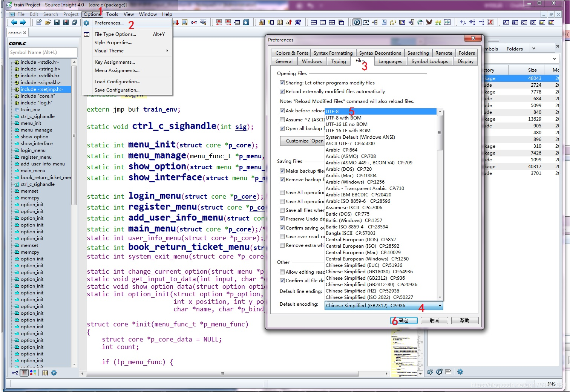Open the project panel filter combo dropdown
The height and width of the screenshot is (392, 570).
click(x=555, y=59)
